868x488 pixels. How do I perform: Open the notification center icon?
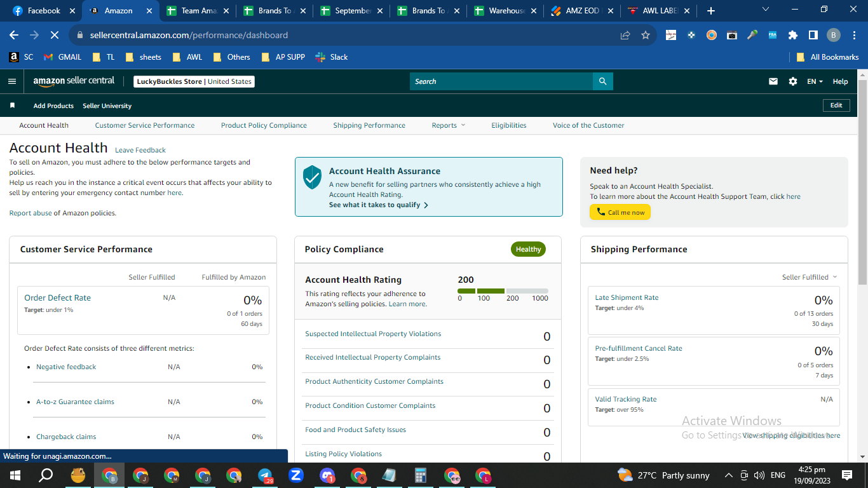(847, 475)
